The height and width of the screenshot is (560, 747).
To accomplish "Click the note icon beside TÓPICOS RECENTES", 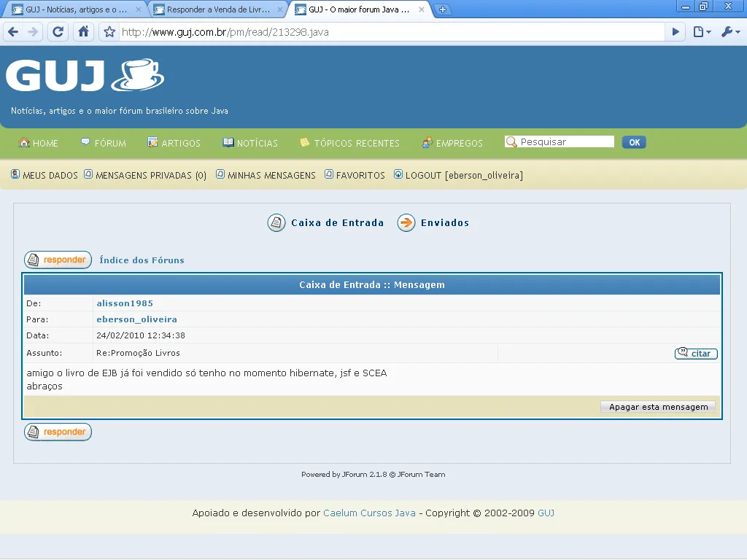I will point(304,142).
